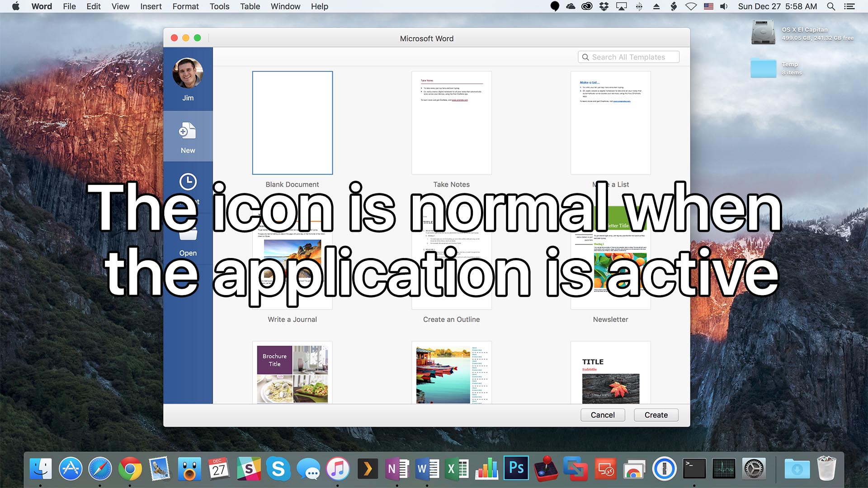This screenshot has width=868, height=488.
Task: Choose the boats on lake flyer template
Action: click(451, 373)
